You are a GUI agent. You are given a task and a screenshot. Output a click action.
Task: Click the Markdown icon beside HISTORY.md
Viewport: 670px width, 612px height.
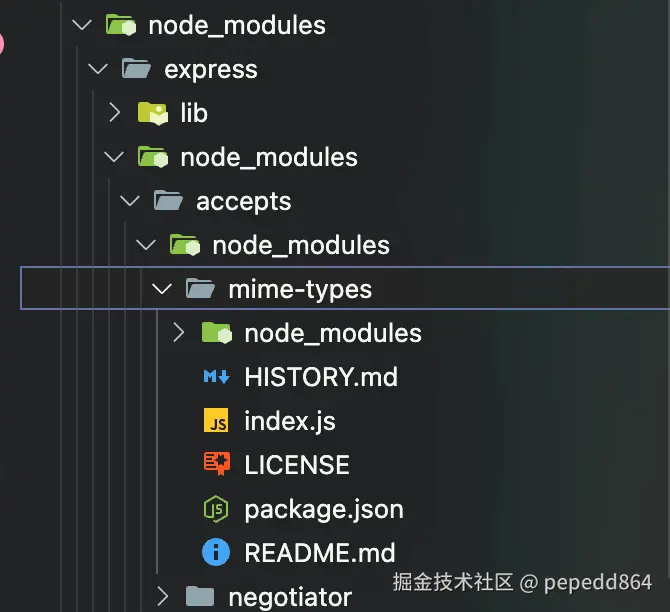click(216, 377)
